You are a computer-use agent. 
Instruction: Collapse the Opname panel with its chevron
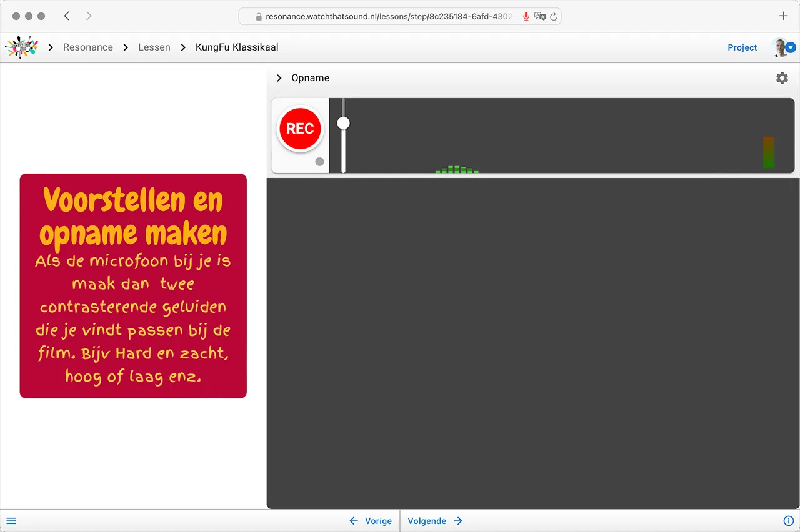(x=279, y=78)
